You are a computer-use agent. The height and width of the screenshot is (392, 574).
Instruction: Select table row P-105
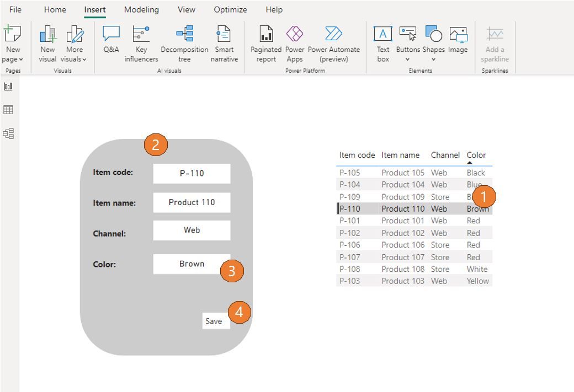pyautogui.click(x=414, y=173)
